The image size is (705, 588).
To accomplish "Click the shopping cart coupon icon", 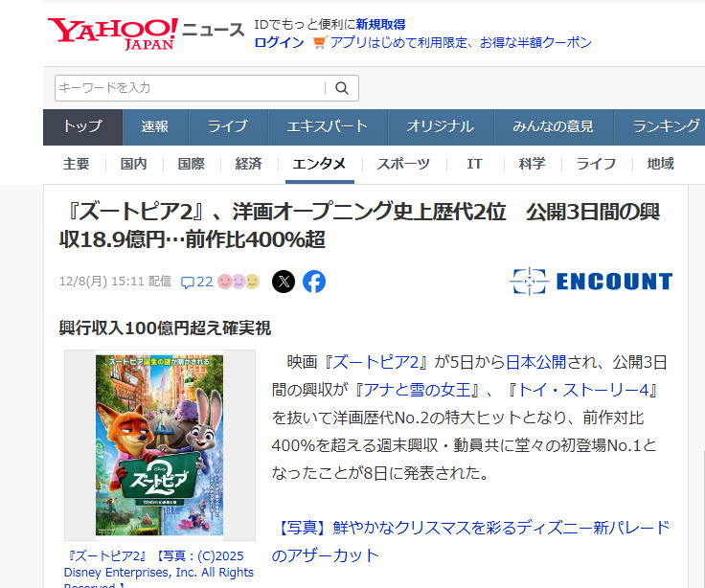I will click(320, 43).
